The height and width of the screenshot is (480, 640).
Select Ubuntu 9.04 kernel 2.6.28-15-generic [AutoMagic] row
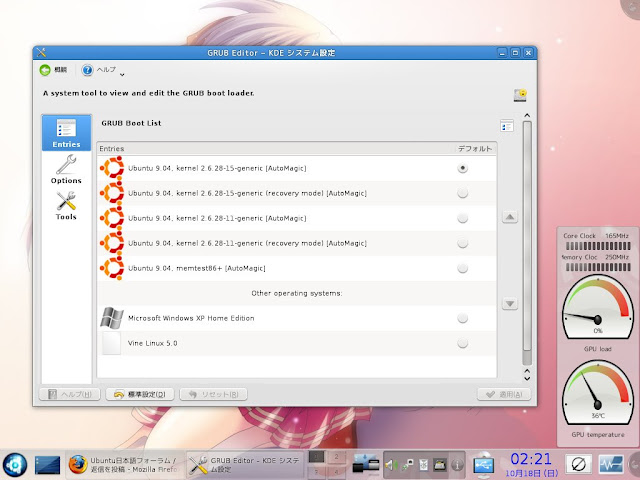[297, 168]
